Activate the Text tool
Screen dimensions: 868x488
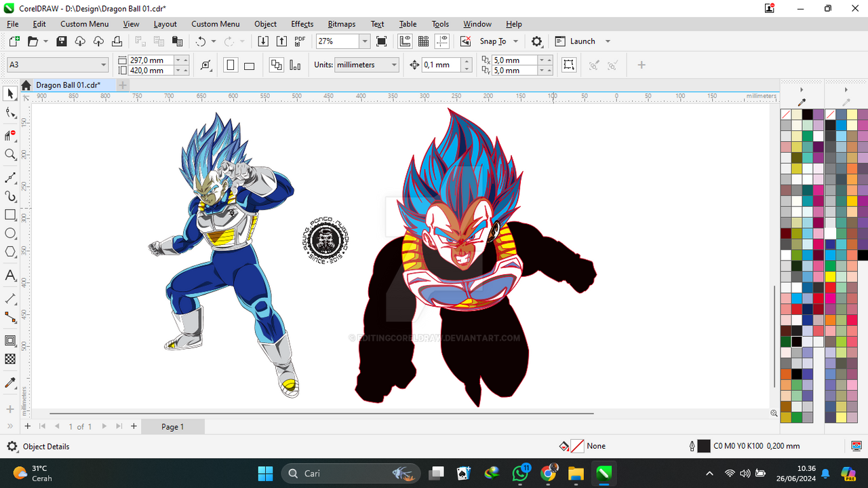coord(10,276)
